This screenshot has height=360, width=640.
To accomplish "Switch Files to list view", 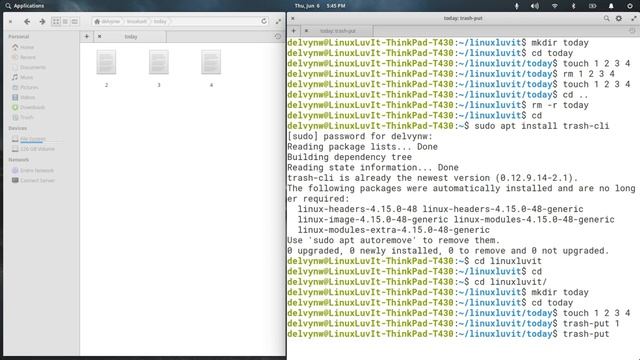I will pyautogui.click(x=65, y=21).
